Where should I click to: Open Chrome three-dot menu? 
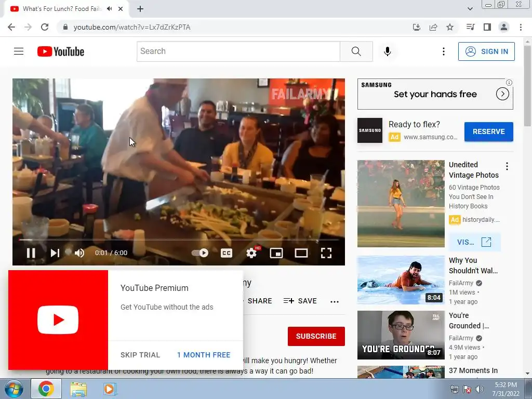[521, 27]
